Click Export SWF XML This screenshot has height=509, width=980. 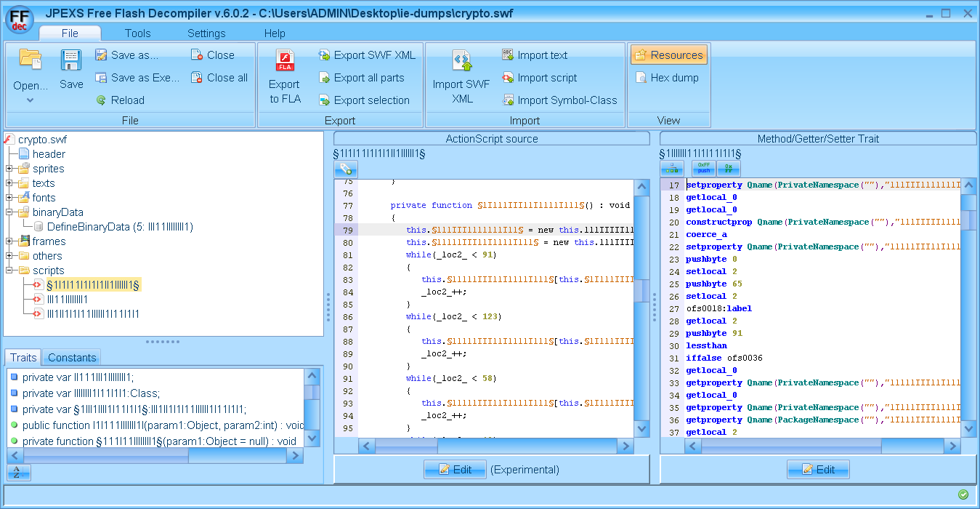coord(367,55)
